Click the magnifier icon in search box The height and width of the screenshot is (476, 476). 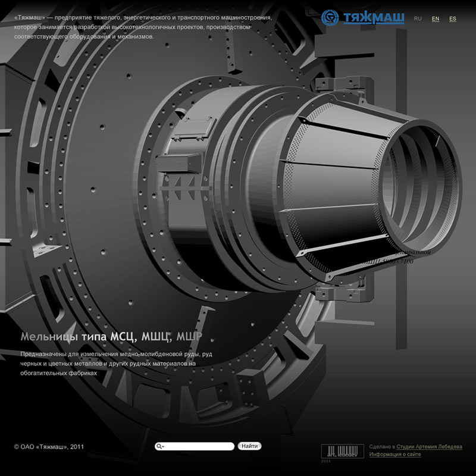click(159, 446)
